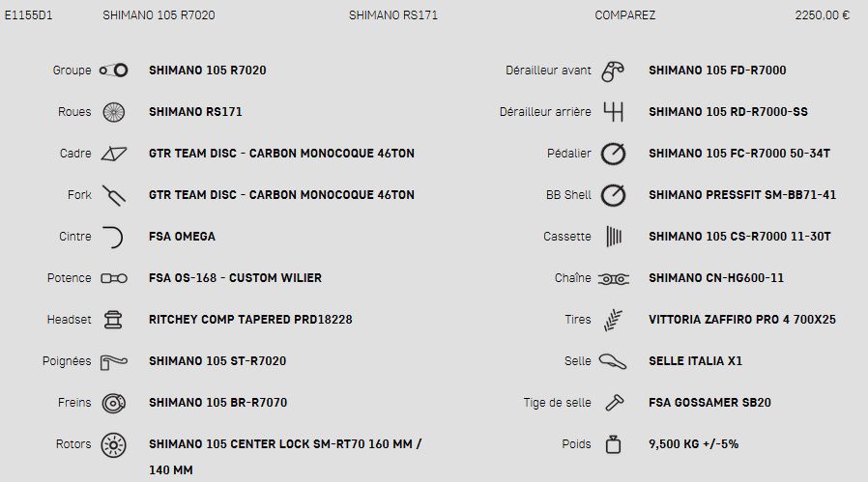Screen dimensions: 868x482
Task: Select the E1155D1 model code
Action: 28,15
